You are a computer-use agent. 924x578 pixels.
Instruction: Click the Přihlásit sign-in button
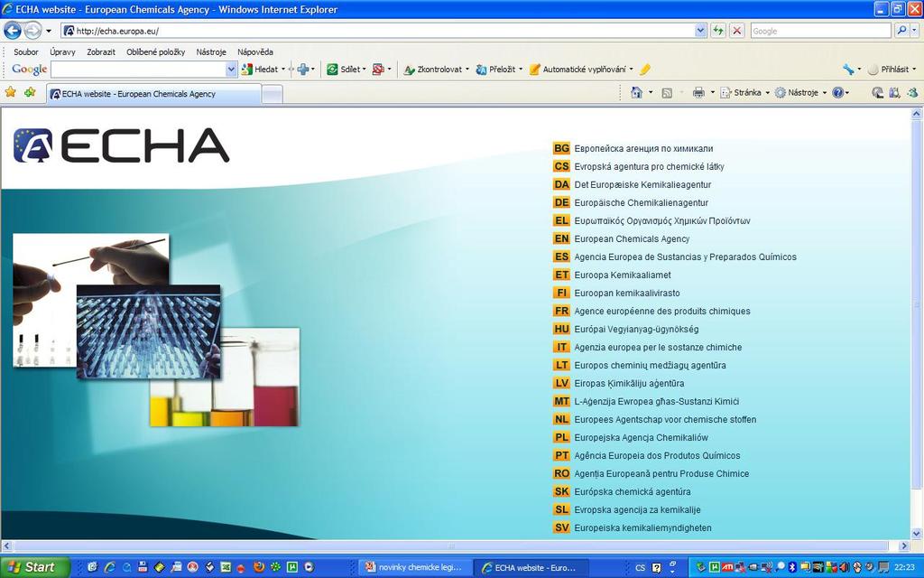(889, 69)
